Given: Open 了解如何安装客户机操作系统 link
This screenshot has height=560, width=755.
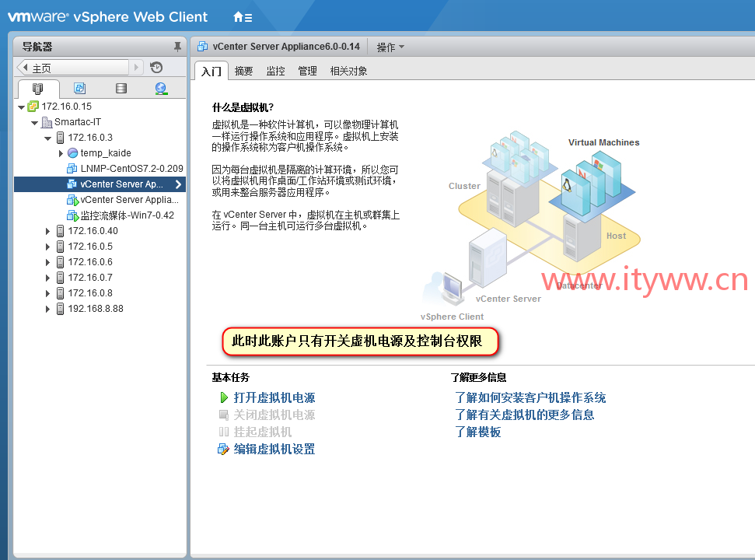Looking at the screenshot, I should (530, 397).
